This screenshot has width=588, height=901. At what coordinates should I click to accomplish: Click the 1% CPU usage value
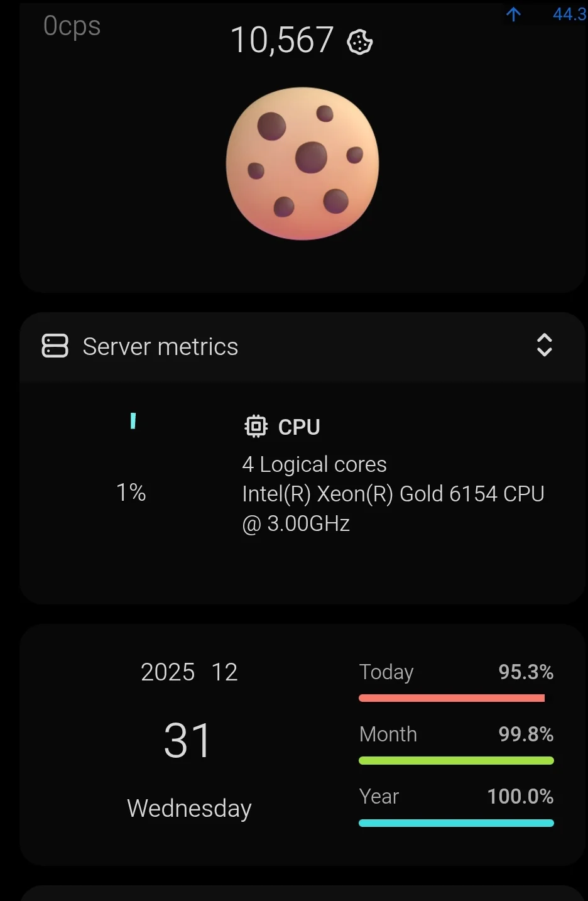click(x=131, y=492)
